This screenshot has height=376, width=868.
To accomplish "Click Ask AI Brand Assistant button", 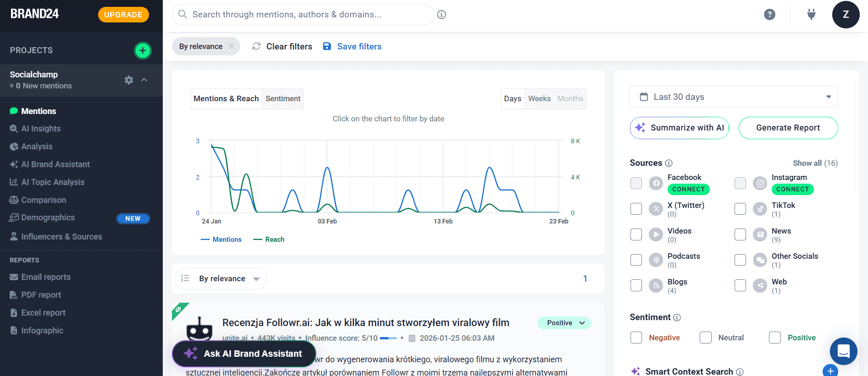I will coord(244,354).
